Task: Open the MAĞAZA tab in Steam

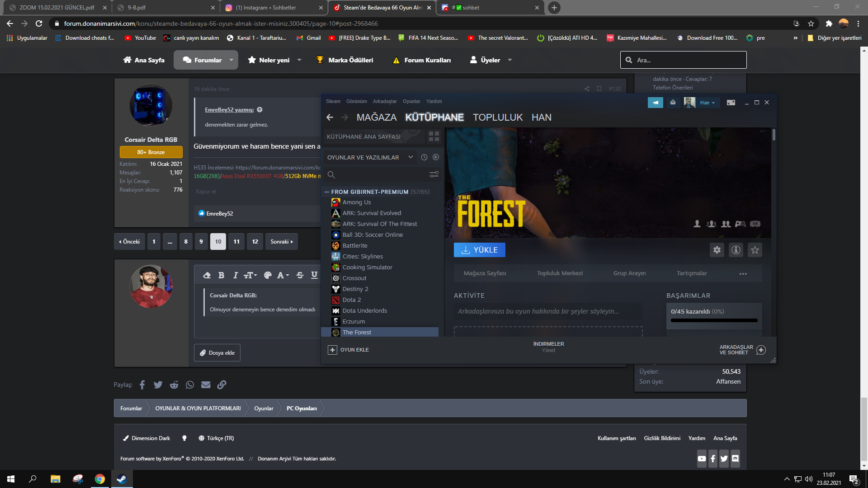Action: (x=376, y=117)
